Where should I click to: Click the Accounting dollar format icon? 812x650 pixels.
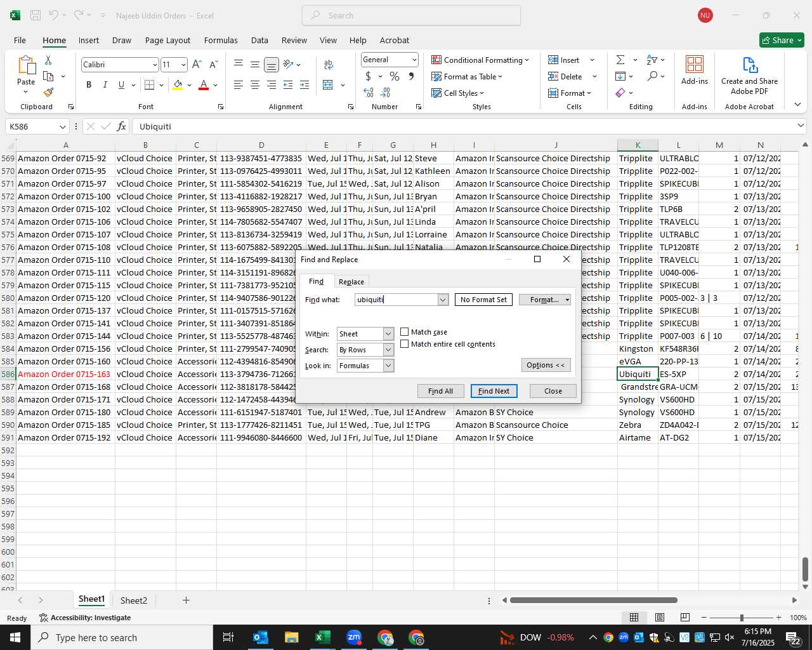[368, 76]
